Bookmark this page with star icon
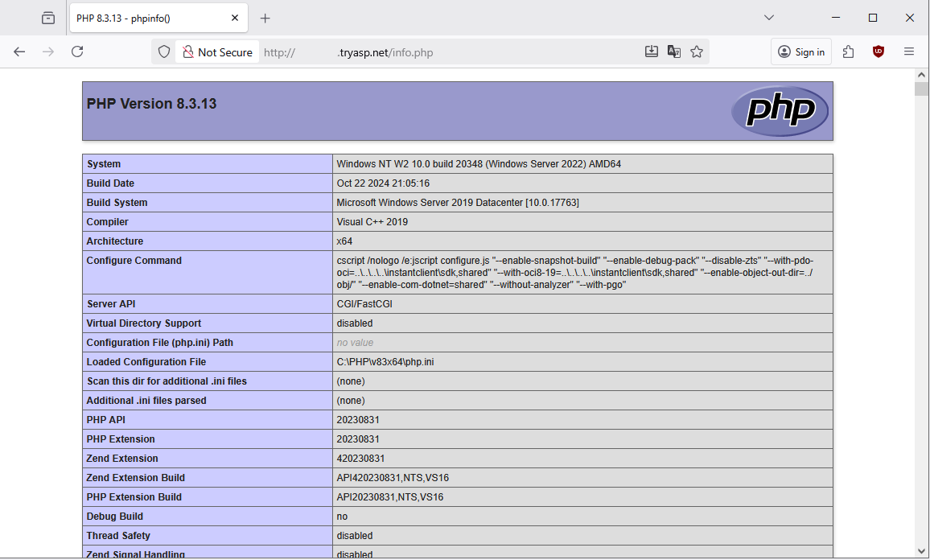The width and height of the screenshot is (930, 560). (x=697, y=51)
